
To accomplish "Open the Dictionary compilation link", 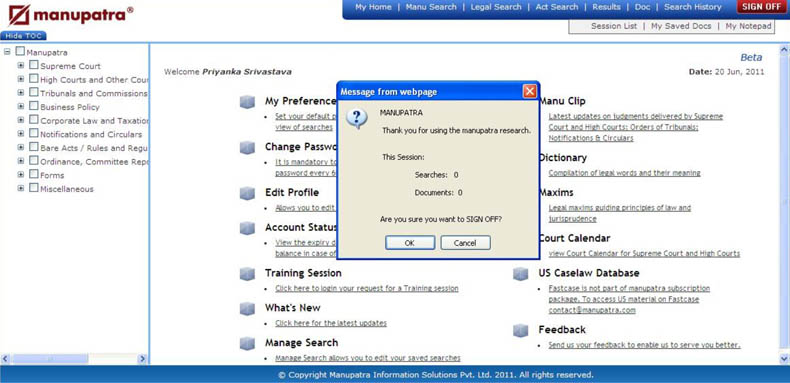I will coord(624,173).
